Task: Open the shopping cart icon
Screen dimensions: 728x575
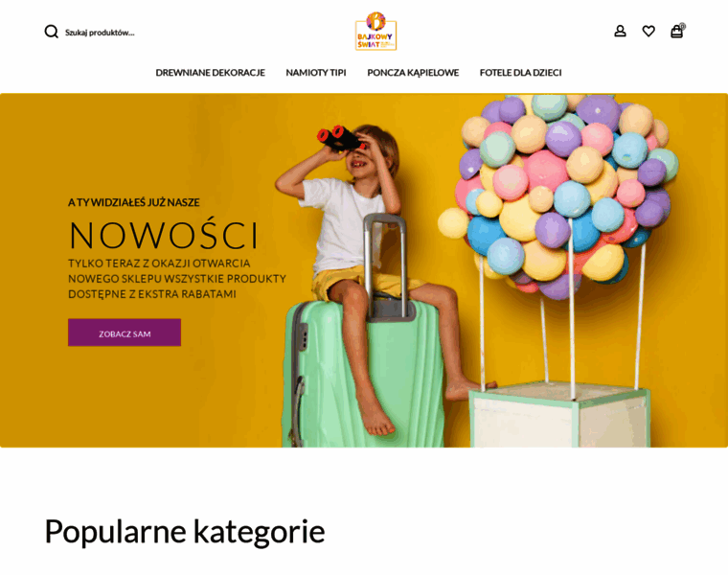Action: [676, 32]
